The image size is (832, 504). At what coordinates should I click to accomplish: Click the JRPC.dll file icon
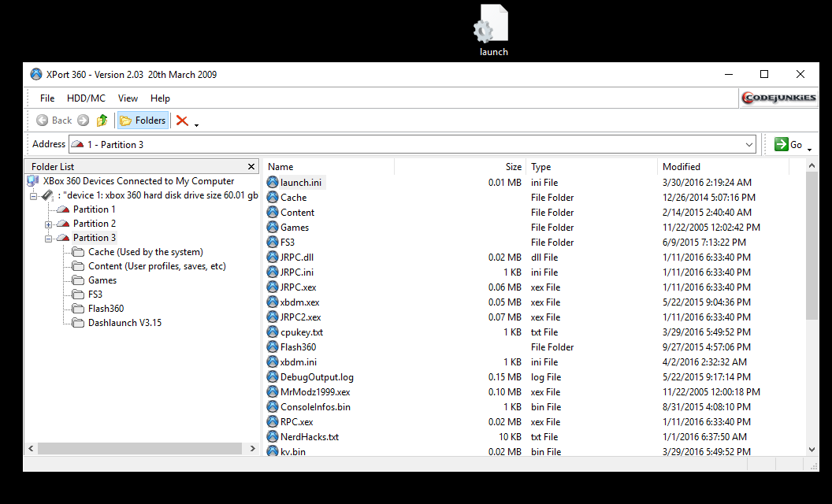click(272, 257)
